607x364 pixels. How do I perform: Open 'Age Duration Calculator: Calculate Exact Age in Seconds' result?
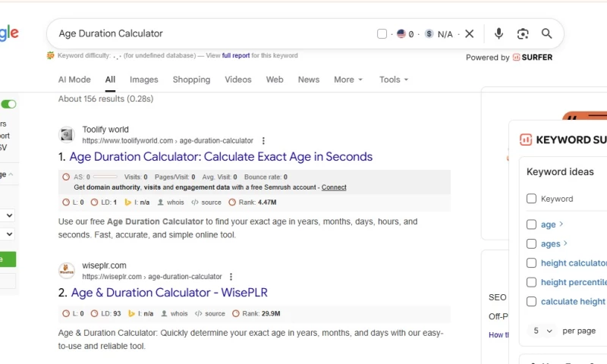pos(221,157)
